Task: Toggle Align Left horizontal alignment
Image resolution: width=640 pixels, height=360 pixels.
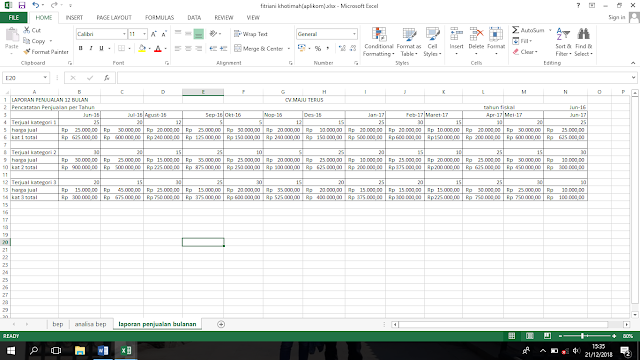Action: pyautogui.click(x=178, y=49)
